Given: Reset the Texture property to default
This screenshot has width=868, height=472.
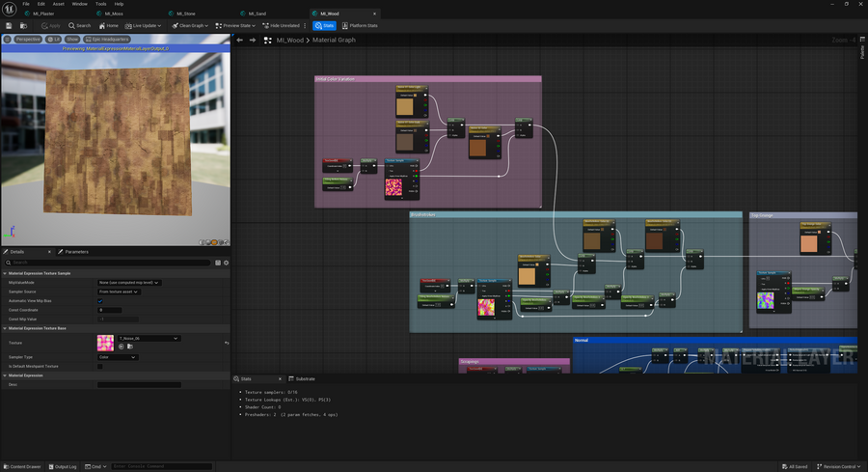Looking at the screenshot, I should [227, 343].
